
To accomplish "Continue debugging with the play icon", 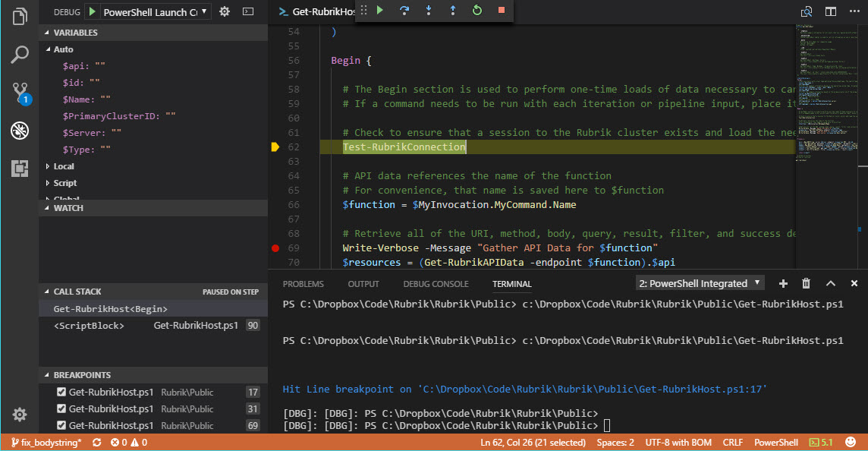I will click(380, 10).
